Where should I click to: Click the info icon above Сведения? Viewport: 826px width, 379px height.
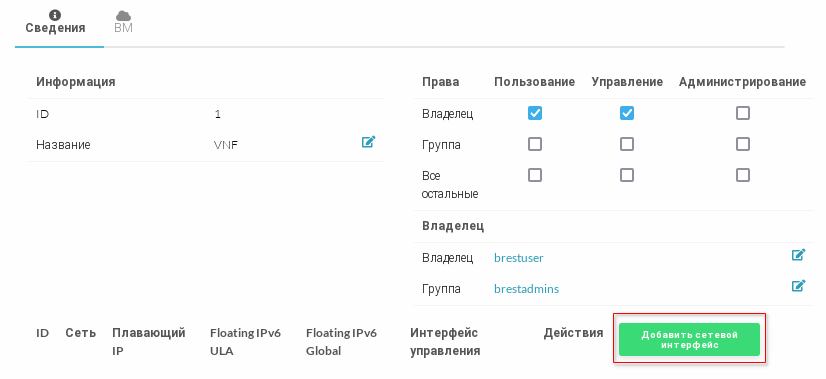(x=55, y=15)
